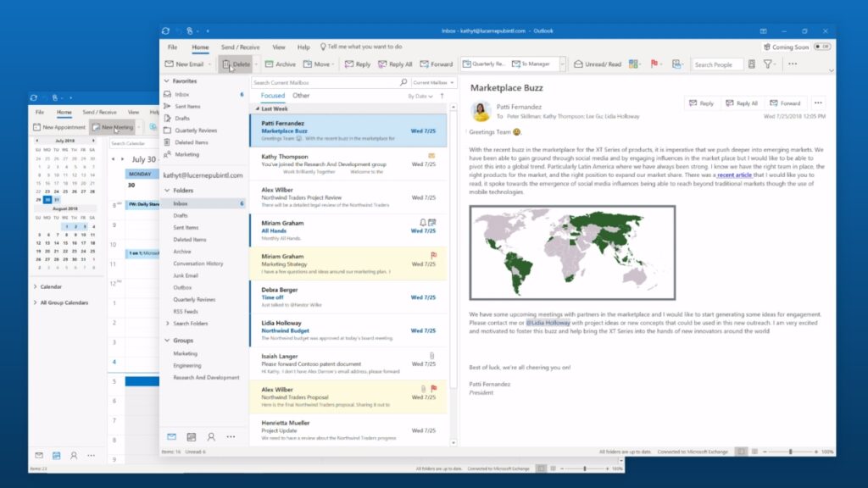
Task: Open the Categorize color squares icon
Action: [633, 64]
